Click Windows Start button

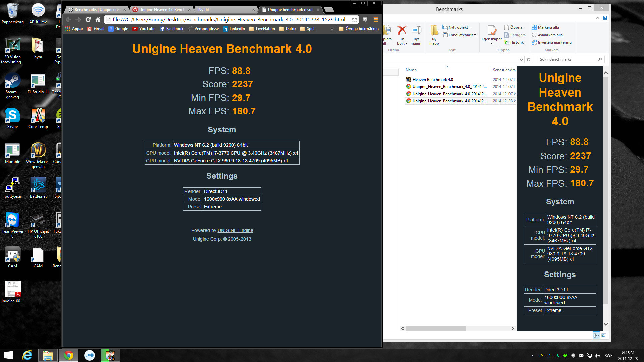coord(8,355)
